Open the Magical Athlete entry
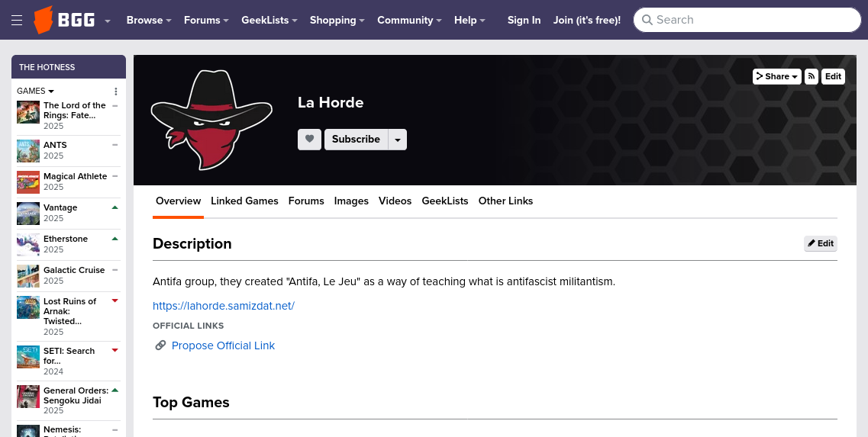This screenshot has width=868, height=437. [76, 176]
